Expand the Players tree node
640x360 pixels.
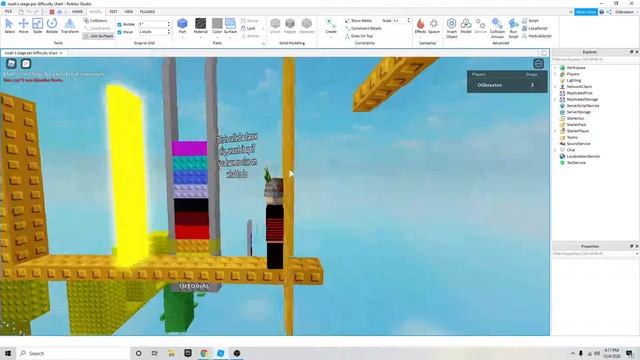tap(556, 74)
